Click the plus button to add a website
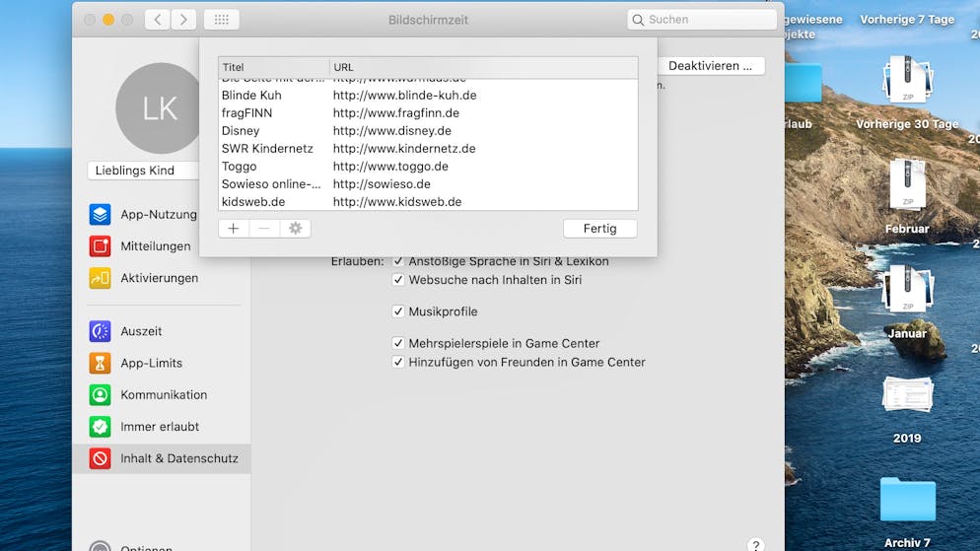The image size is (980, 551). (x=233, y=229)
